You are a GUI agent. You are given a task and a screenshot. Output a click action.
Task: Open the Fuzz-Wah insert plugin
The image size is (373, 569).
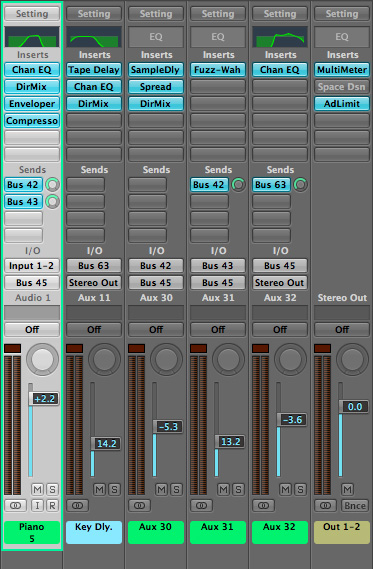(218, 70)
